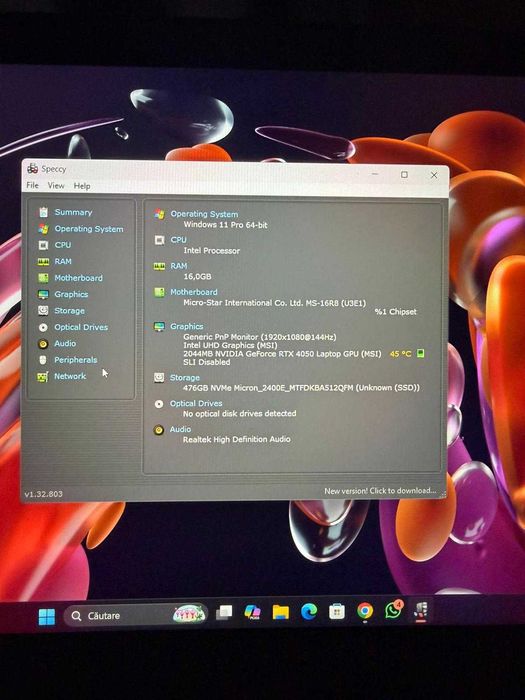525x700 pixels.
Task: Click 'Windows 11 Pro 64-bit' text
Action: pos(225,225)
